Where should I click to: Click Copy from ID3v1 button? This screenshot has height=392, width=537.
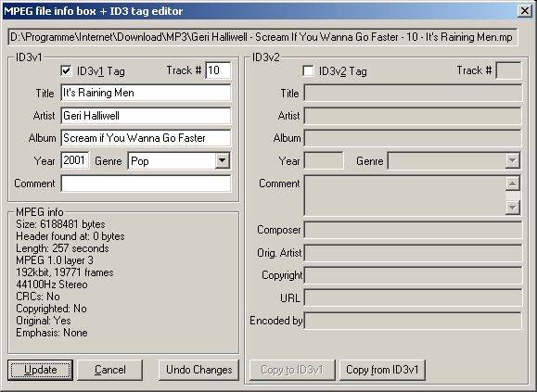pyautogui.click(x=382, y=370)
